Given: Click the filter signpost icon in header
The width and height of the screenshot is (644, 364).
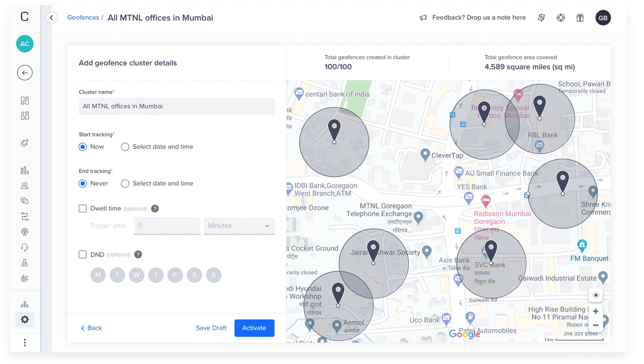Looking at the screenshot, I should (x=541, y=18).
